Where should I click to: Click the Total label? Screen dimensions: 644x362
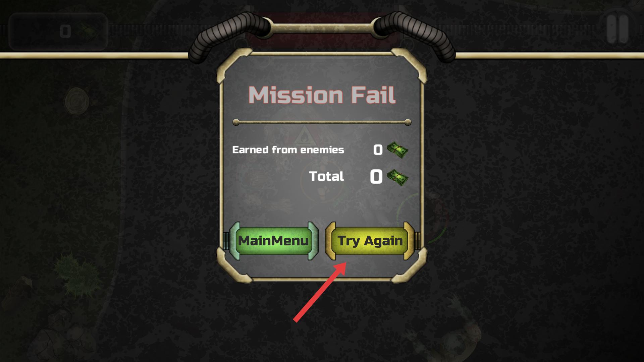(x=326, y=176)
